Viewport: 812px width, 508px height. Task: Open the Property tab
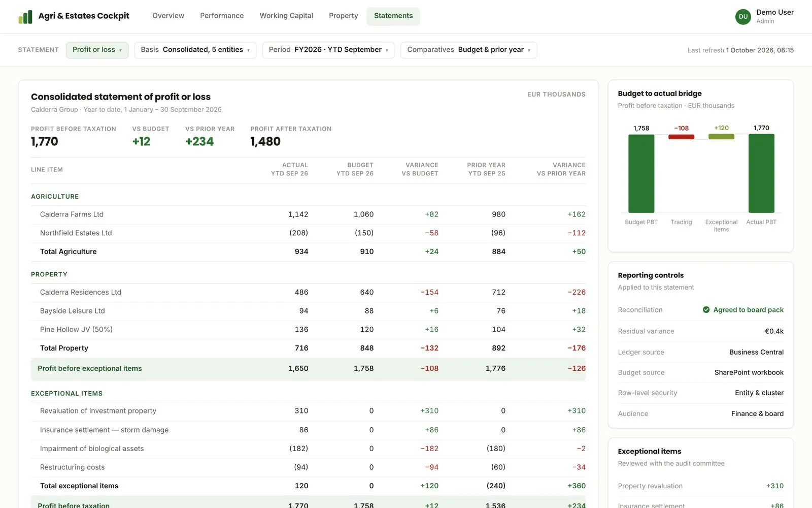[x=344, y=16]
